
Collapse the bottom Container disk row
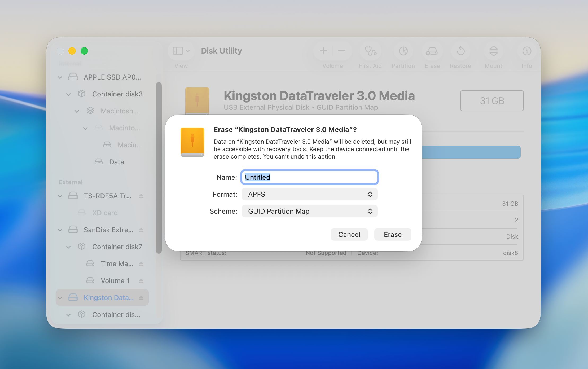click(68, 315)
